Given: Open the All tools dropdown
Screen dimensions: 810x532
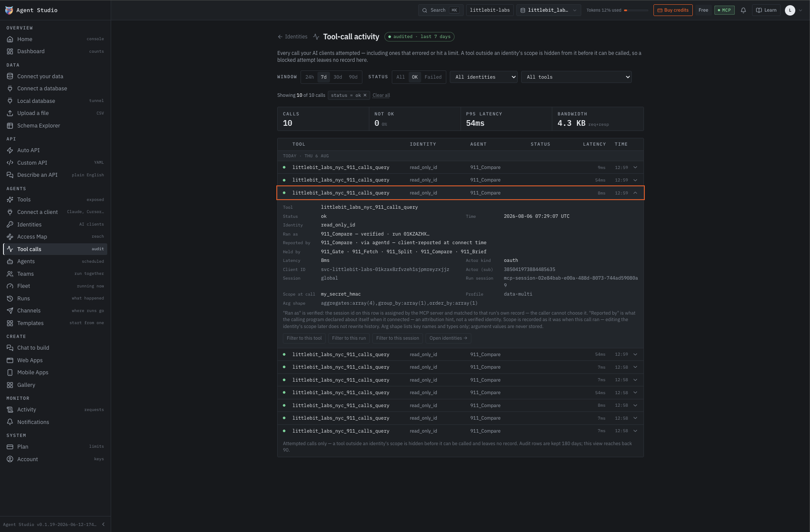Looking at the screenshot, I should (x=576, y=77).
